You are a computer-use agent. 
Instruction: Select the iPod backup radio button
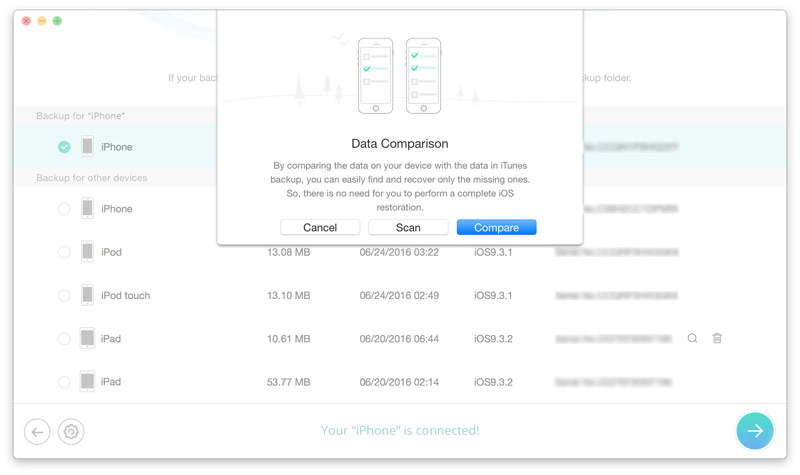point(64,252)
